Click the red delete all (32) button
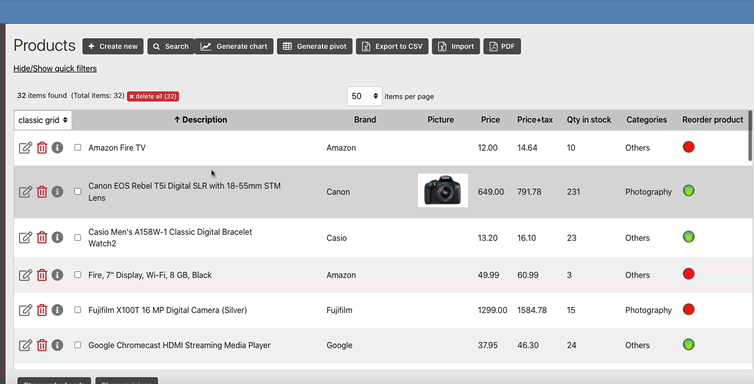 153,96
